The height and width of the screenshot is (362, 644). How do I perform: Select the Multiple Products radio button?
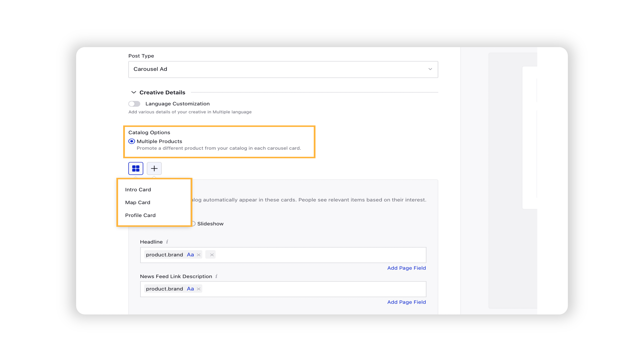tap(132, 141)
